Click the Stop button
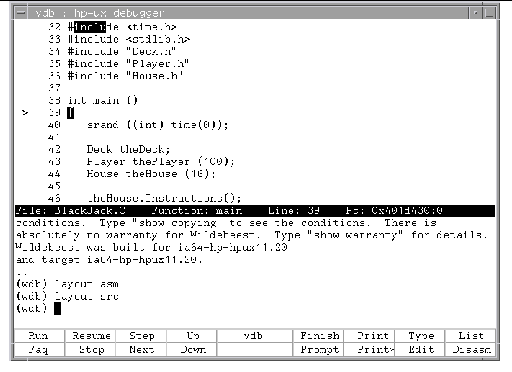This screenshot has height=372, width=512. [90, 350]
